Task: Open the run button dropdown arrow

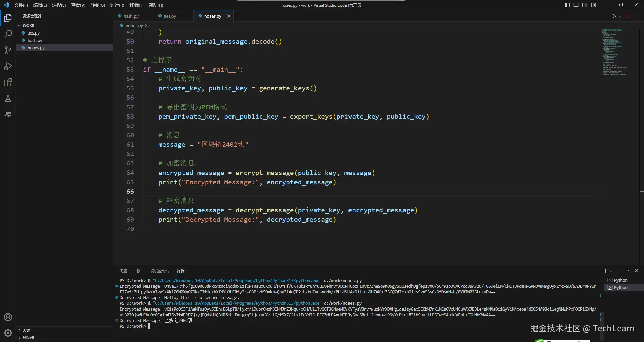Action: point(620,16)
